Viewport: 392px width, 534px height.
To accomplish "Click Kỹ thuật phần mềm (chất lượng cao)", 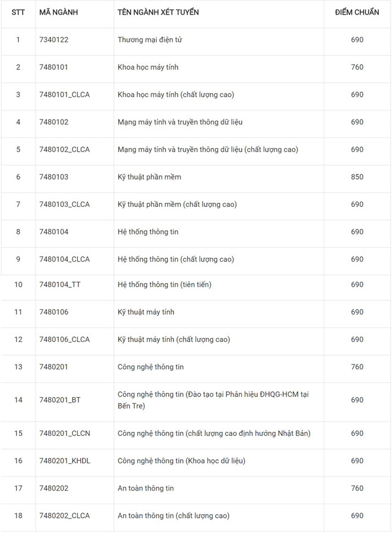I will (x=177, y=204).
